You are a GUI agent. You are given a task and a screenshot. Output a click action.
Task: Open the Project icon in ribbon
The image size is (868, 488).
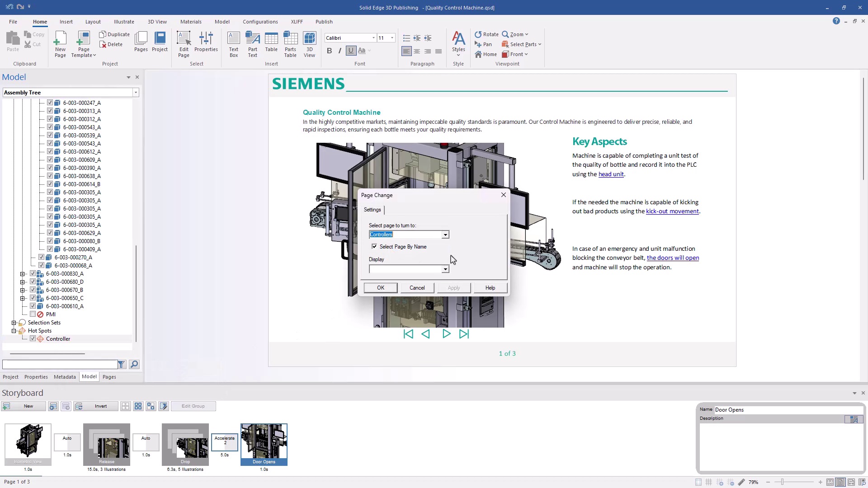click(x=160, y=42)
